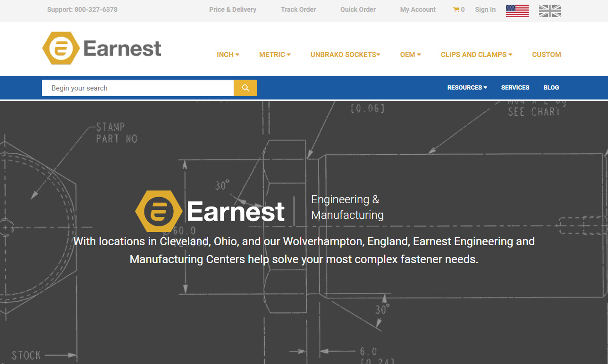This screenshot has height=364, width=608.
Task: Open the UNBRAKO SOCKETS menu
Action: click(345, 54)
